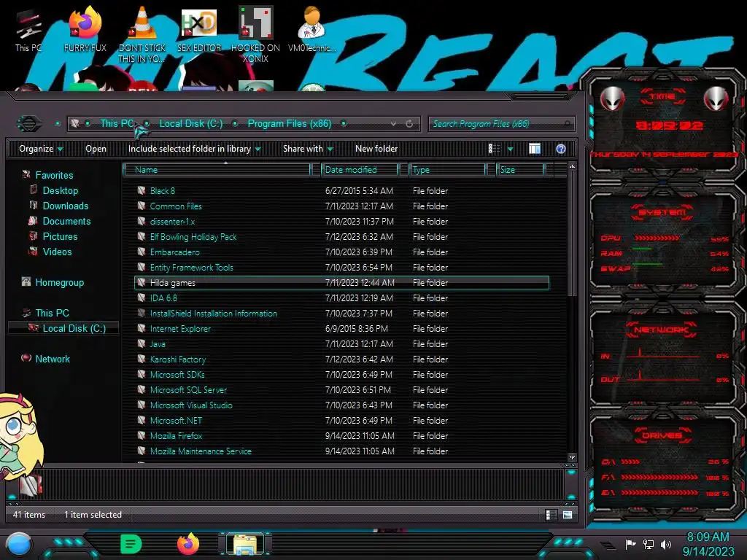The height and width of the screenshot is (560, 747).
Task: Open This PC desktop icon
Action: [28, 31]
